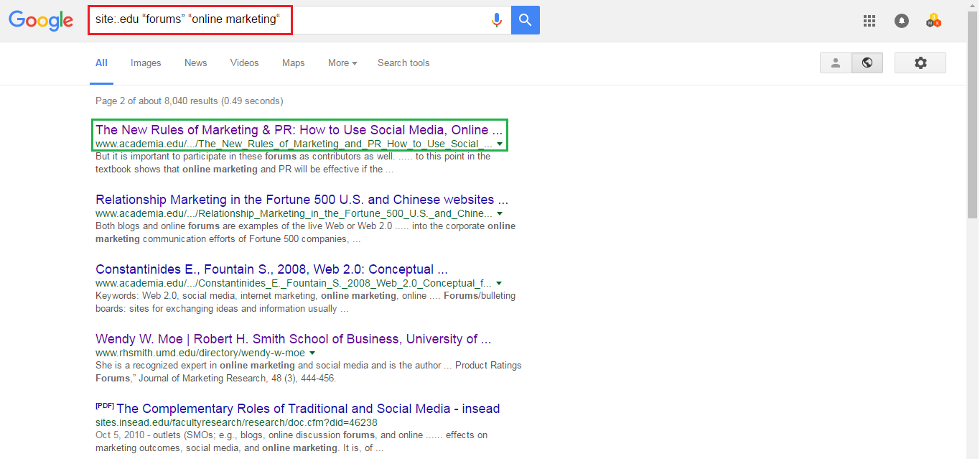Open Relationship Marketing in the Fortune 500 result
This screenshot has width=980, height=459.
(302, 200)
